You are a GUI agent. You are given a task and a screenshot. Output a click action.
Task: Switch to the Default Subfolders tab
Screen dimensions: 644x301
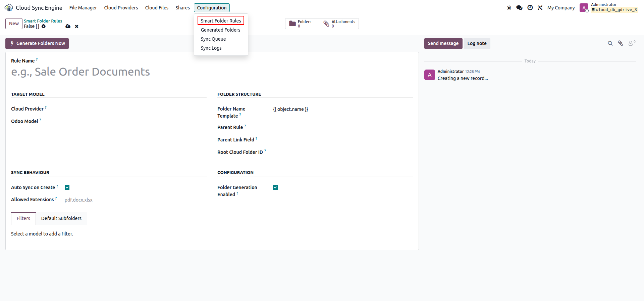pos(61,218)
